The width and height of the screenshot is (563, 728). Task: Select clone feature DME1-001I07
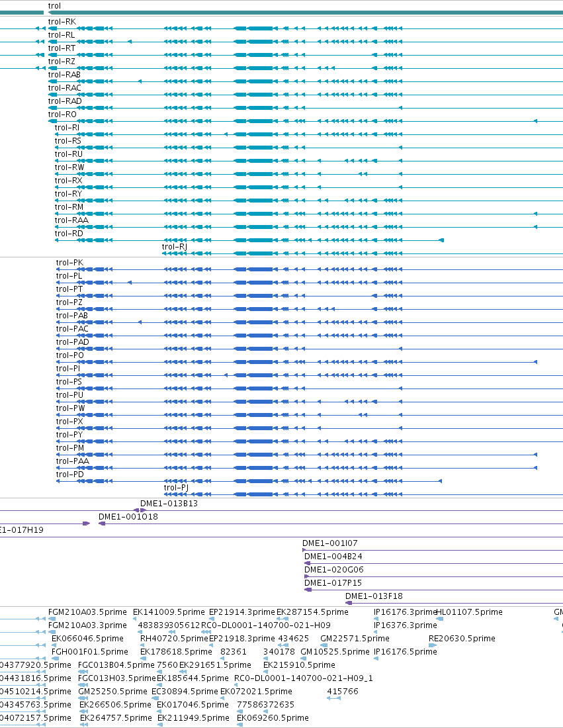click(x=330, y=543)
